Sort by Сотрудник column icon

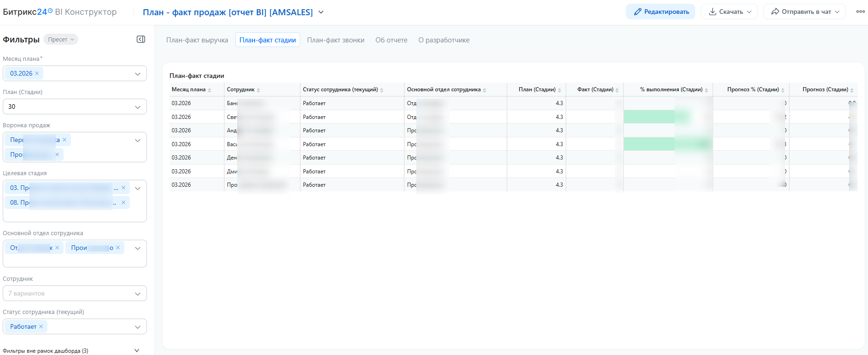[258, 90]
